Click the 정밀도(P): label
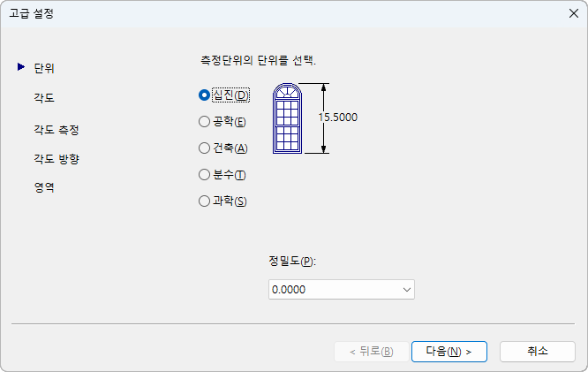588x372 pixels. [x=292, y=261]
